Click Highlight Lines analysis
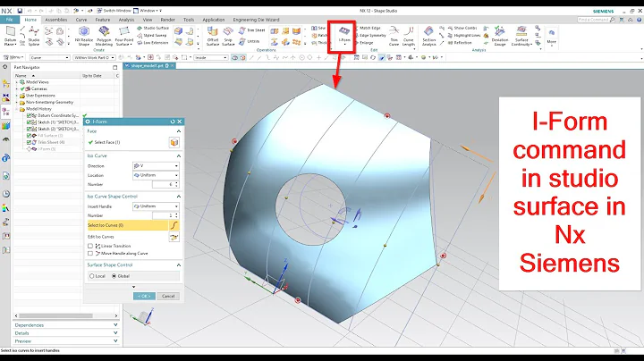Viewport: 644px width, 361px height. coord(463,35)
